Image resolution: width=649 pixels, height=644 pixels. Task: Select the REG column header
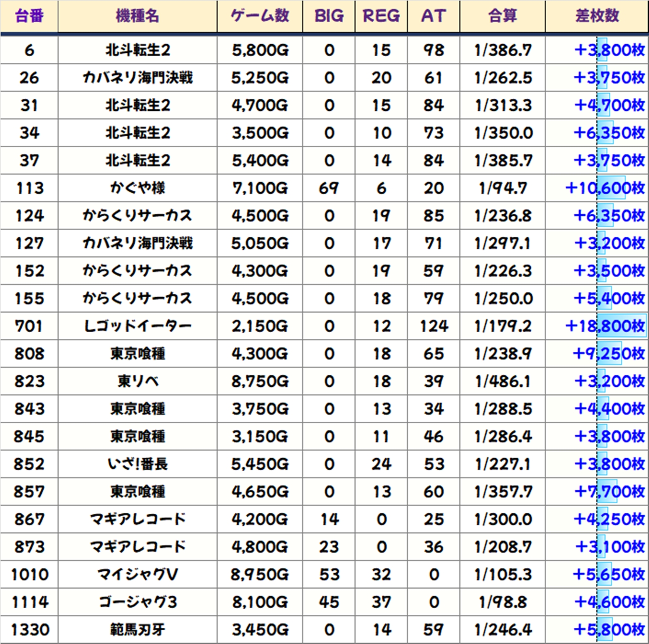381,16
